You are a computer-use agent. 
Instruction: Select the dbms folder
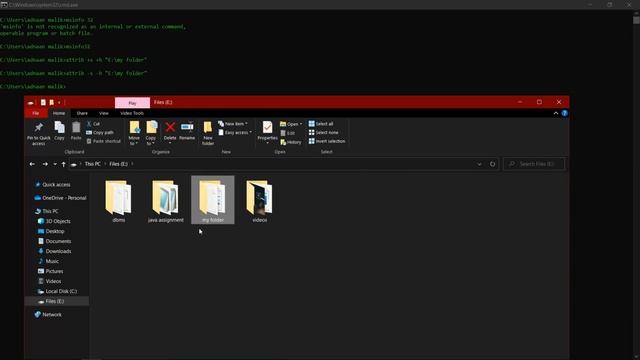pos(119,201)
